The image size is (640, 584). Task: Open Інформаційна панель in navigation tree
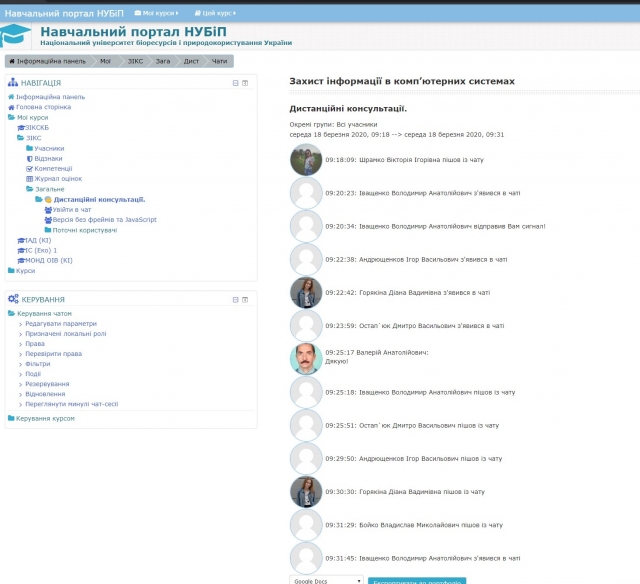51,97
